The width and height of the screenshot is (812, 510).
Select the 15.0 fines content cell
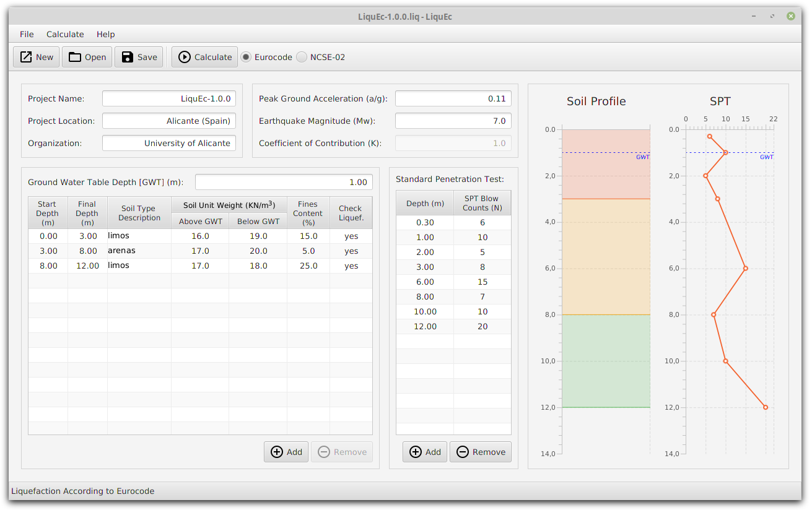tap(308, 236)
